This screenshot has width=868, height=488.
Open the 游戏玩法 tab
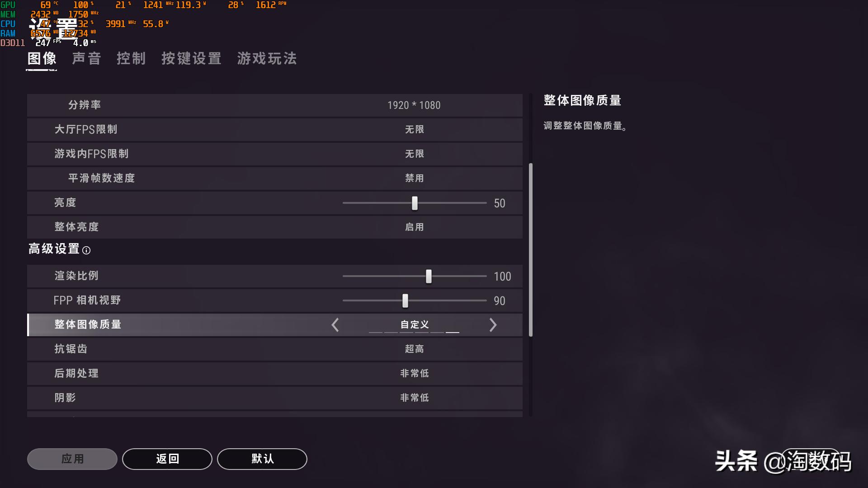267,59
